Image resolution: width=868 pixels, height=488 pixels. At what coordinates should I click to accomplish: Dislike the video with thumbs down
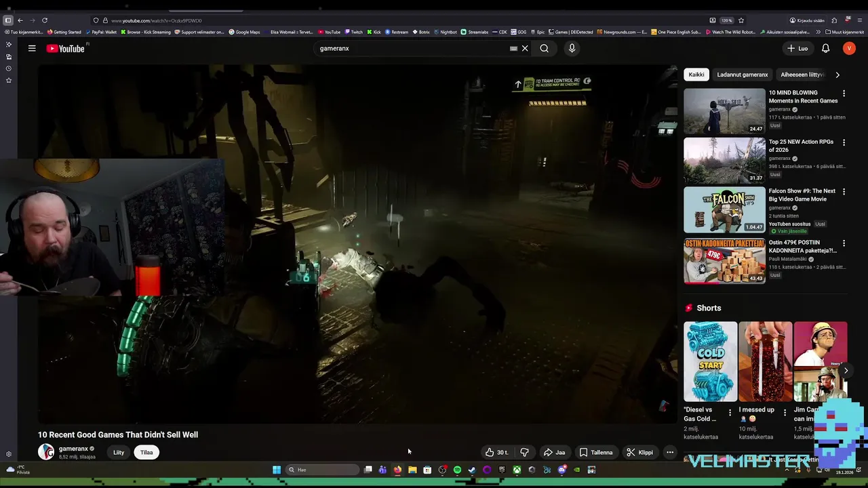click(524, 452)
